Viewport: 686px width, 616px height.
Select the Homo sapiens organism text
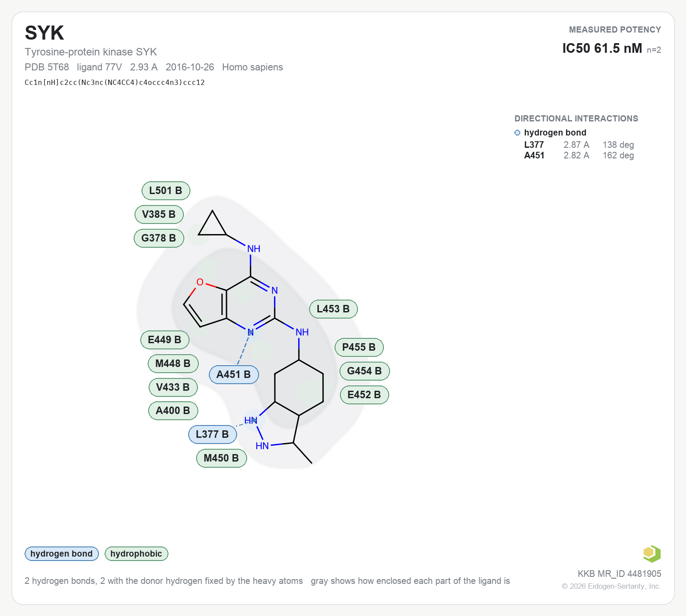click(252, 67)
